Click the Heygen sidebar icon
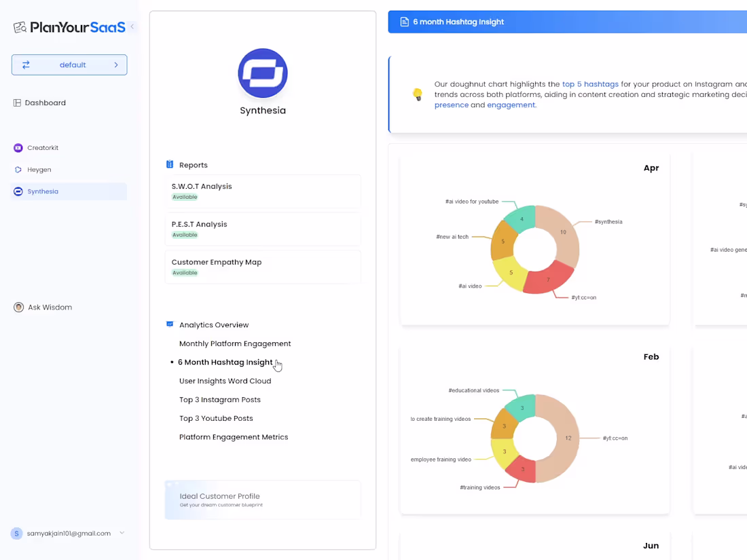747x560 pixels. tap(17, 169)
